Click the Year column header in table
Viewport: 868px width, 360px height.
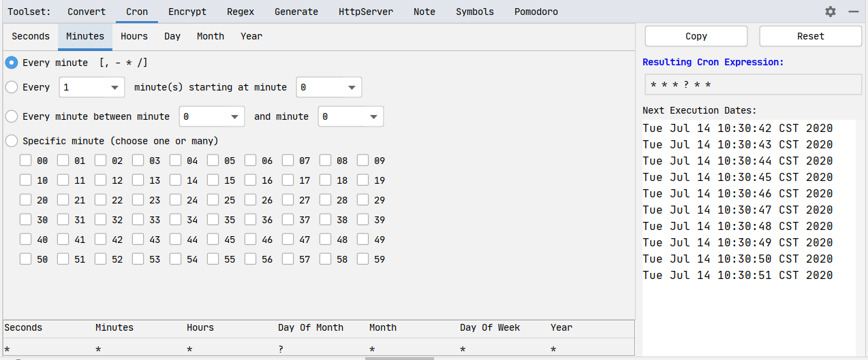(x=561, y=327)
